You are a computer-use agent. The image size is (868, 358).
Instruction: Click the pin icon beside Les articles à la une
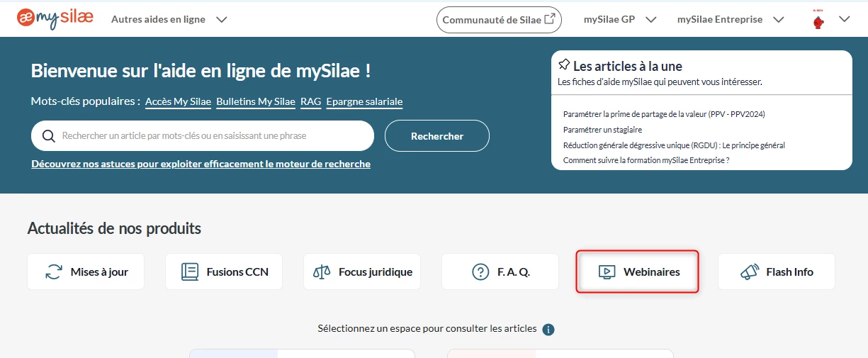tap(564, 65)
